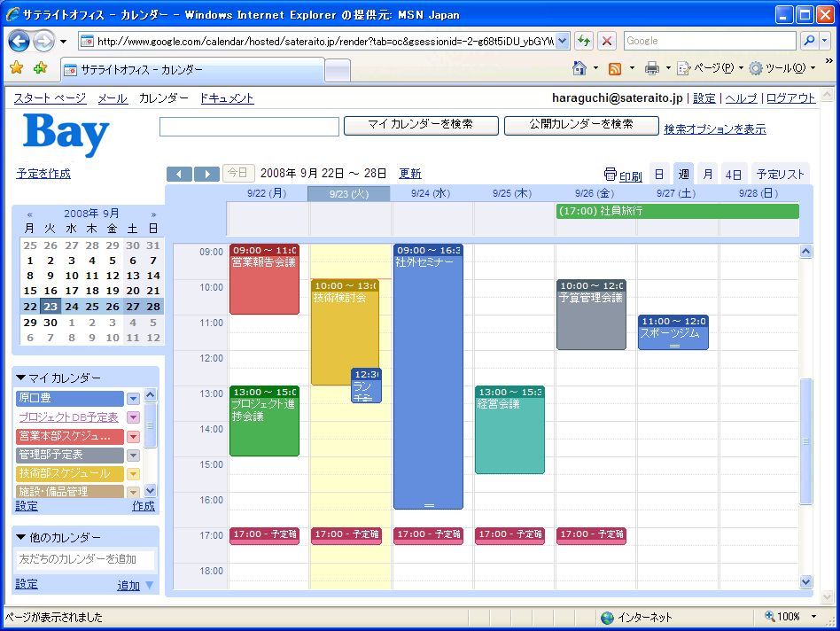Expand the address bar URL dropdown
Screen dimensions: 840x631
point(563,41)
